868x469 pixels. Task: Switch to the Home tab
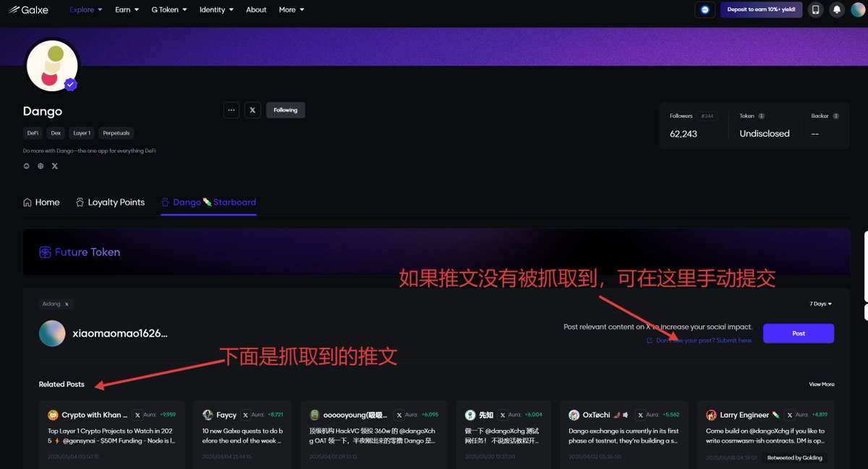pos(41,203)
